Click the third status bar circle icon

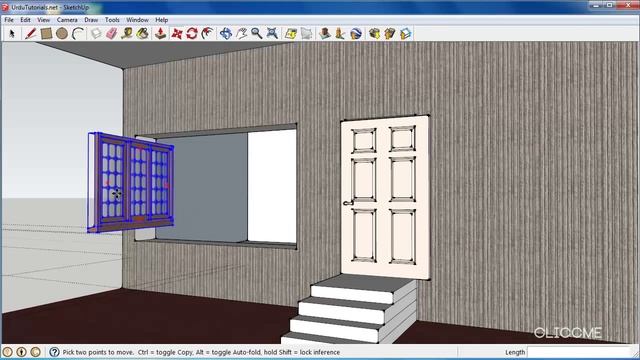36,351
